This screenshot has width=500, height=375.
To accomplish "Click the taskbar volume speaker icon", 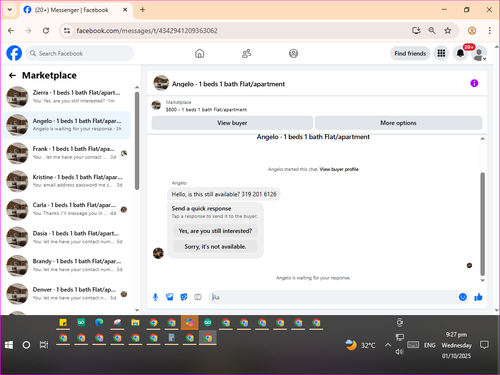I will [x=399, y=352].
